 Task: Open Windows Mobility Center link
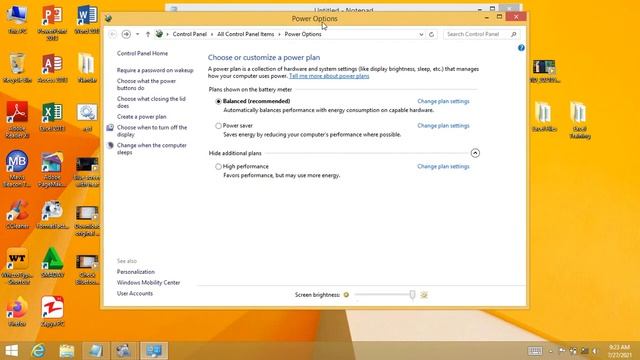pyautogui.click(x=148, y=282)
